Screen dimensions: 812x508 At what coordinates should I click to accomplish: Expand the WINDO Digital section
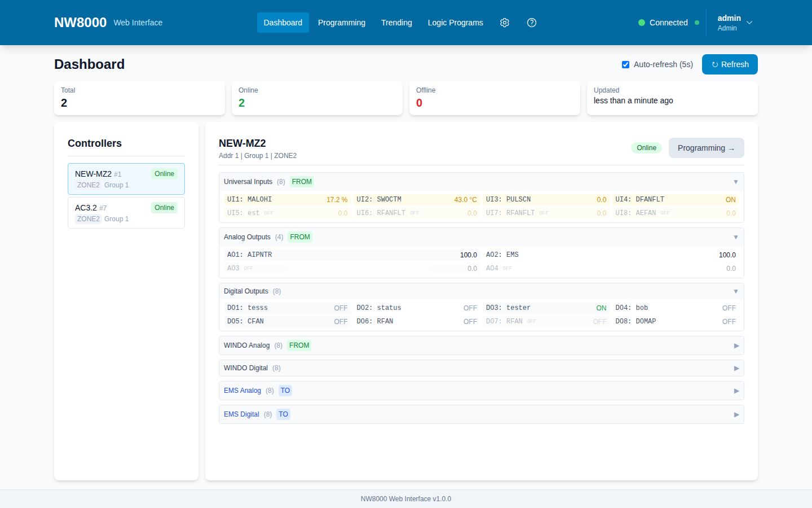tap(481, 368)
